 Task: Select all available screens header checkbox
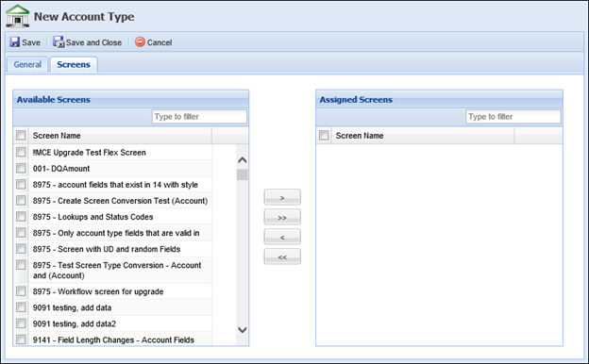[x=21, y=135]
